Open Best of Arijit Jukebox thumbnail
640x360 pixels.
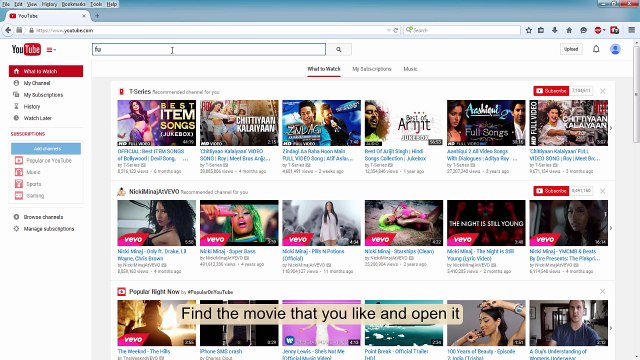tap(404, 123)
